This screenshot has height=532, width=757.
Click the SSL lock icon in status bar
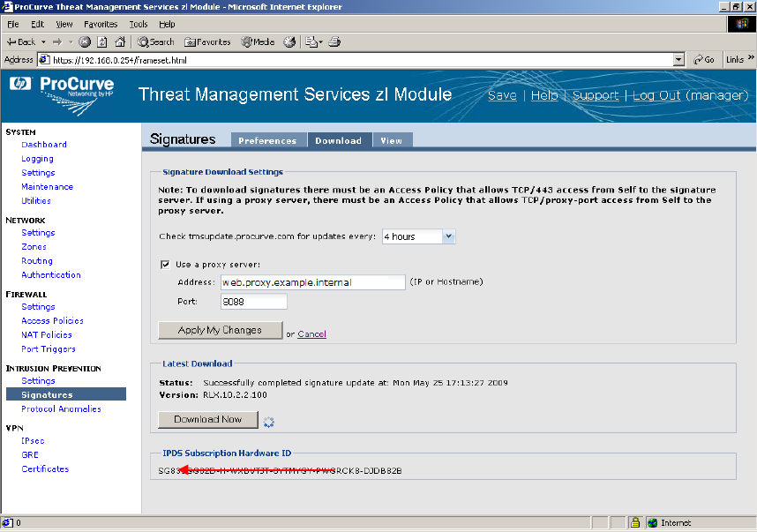tap(635, 523)
